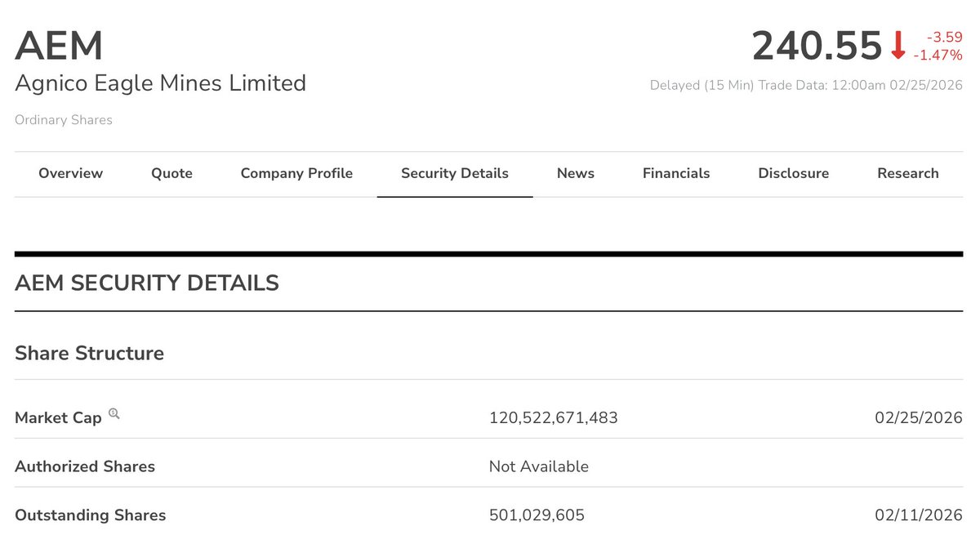Click the AEM ticker symbol heading
980x535 pixels.
(59, 46)
